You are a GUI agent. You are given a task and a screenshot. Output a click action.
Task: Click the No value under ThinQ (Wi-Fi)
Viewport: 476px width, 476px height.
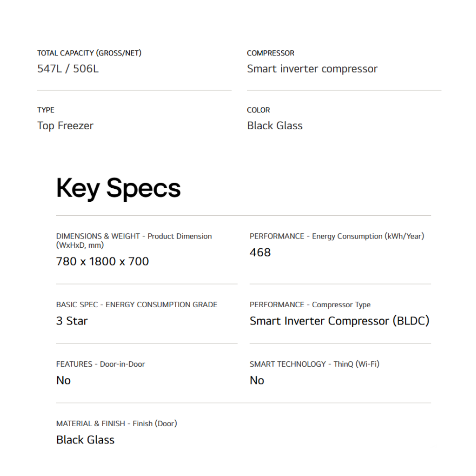tap(257, 380)
